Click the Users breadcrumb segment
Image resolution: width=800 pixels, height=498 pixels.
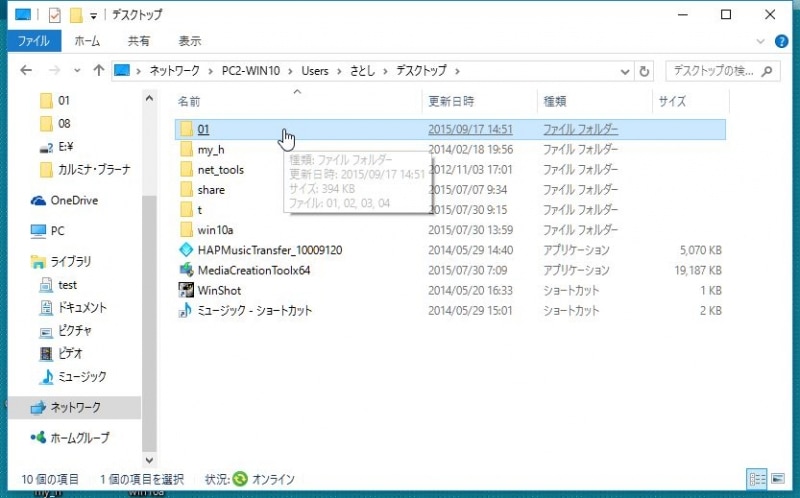pos(315,70)
